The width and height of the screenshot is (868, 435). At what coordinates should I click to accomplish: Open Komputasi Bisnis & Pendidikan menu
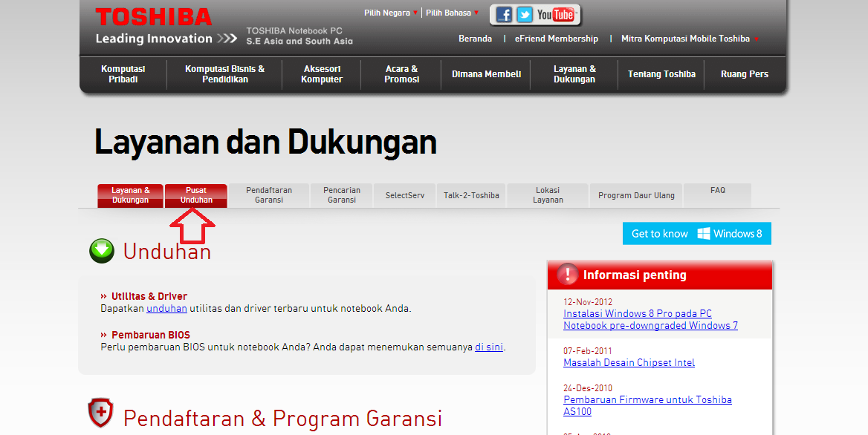pyautogui.click(x=224, y=74)
